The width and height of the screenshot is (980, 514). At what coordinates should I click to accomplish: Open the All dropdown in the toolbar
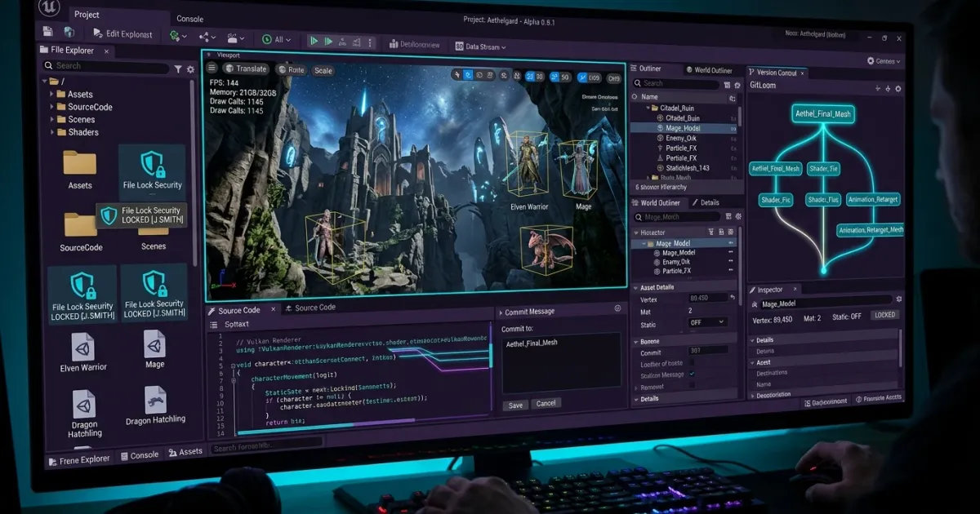[x=277, y=39]
